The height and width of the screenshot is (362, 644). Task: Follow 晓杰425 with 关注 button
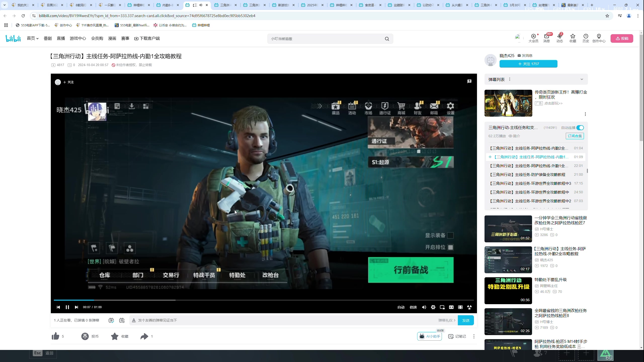(x=528, y=64)
